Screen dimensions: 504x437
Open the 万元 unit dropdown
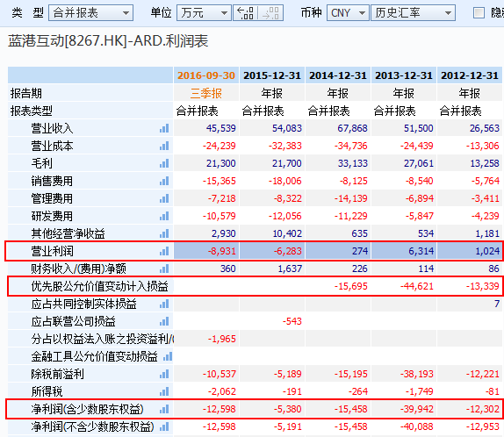point(204,13)
